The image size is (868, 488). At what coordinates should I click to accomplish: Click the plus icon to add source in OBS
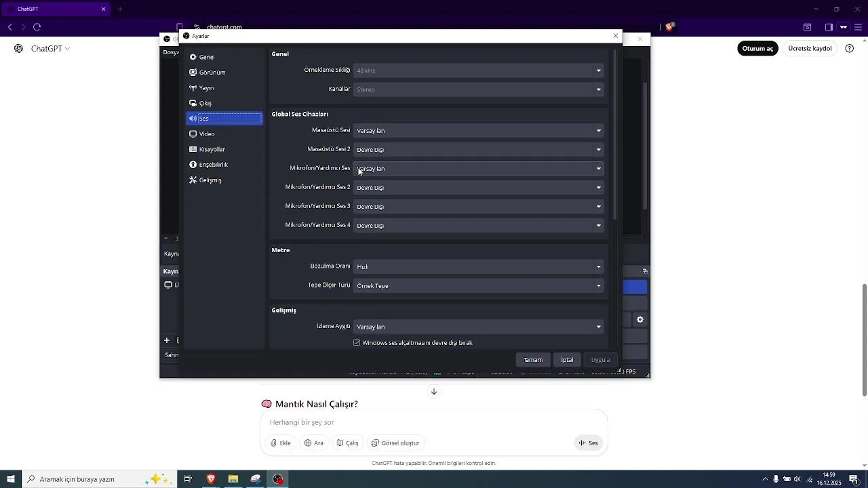coord(167,340)
